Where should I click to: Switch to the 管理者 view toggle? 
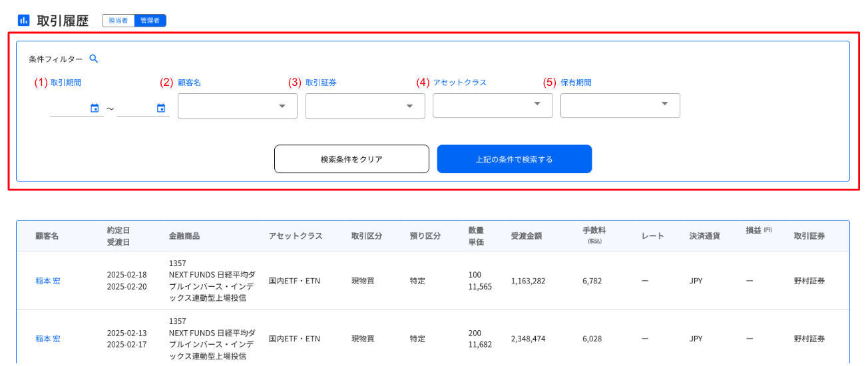(150, 21)
